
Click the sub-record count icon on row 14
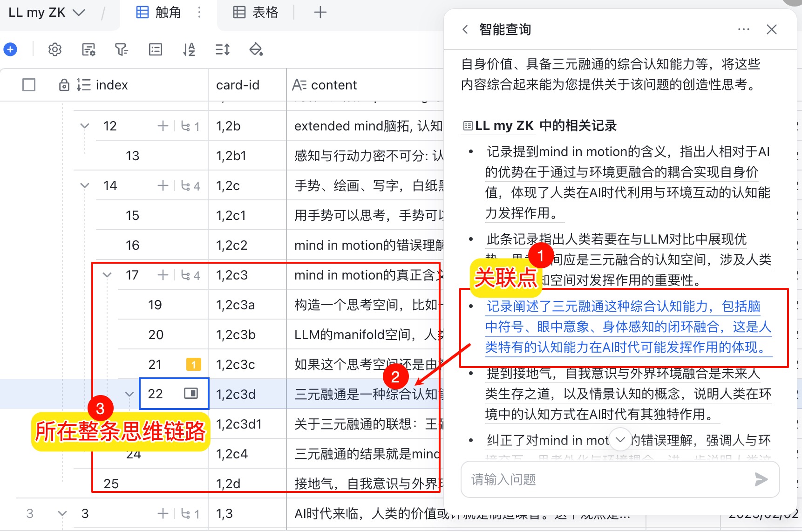pos(190,186)
